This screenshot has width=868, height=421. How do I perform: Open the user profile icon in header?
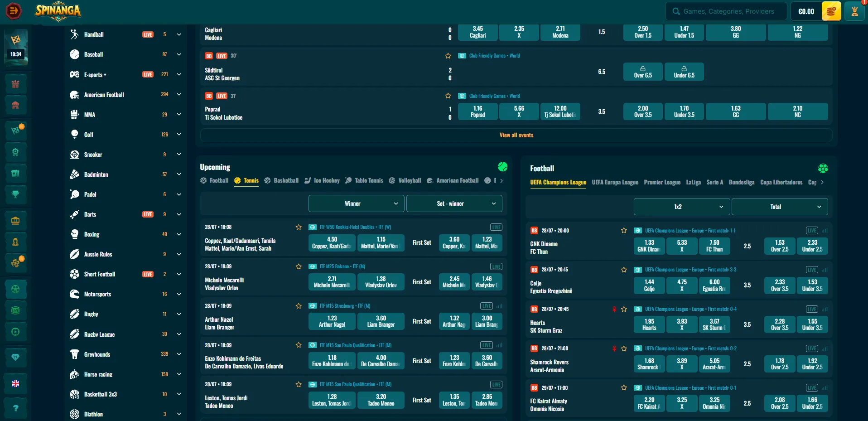pos(855,11)
